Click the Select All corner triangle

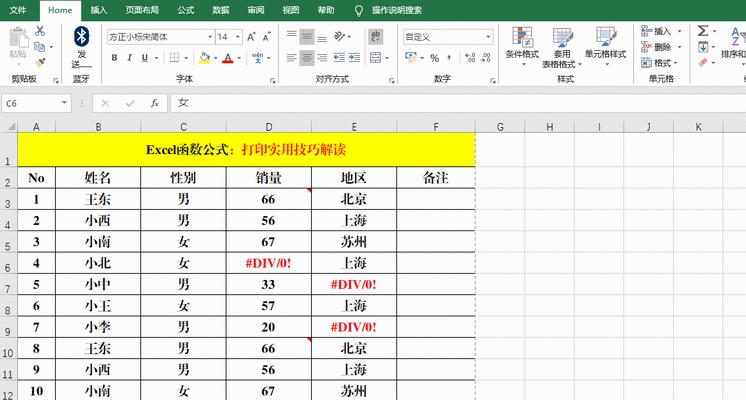[10, 127]
